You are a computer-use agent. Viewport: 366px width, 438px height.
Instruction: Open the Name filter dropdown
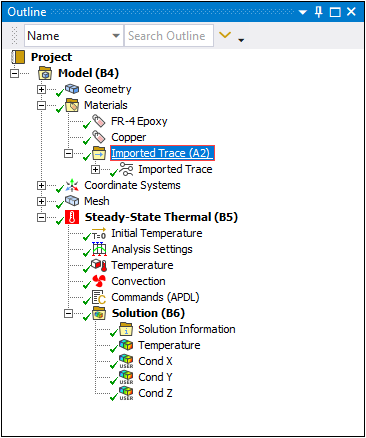click(x=116, y=36)
